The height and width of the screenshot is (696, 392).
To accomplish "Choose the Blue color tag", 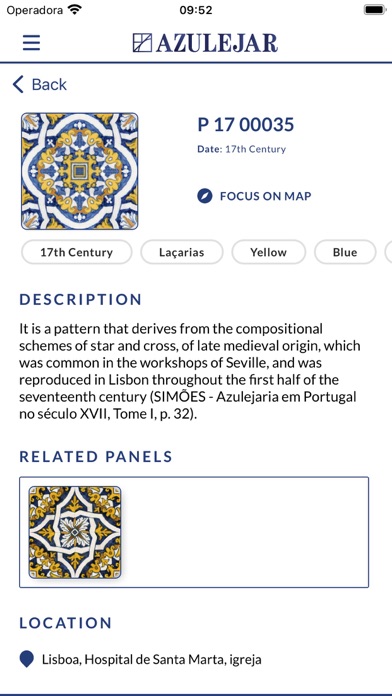I will point(345,252).
